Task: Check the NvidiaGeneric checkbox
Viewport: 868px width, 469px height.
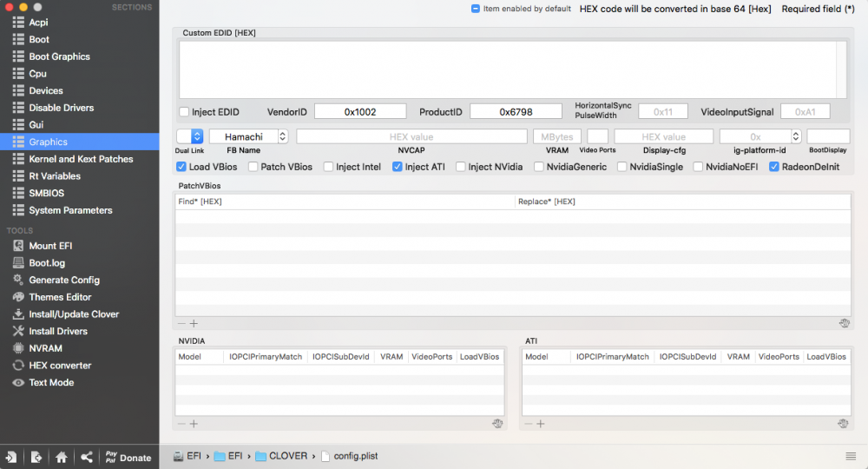Action: click(539, 167)
